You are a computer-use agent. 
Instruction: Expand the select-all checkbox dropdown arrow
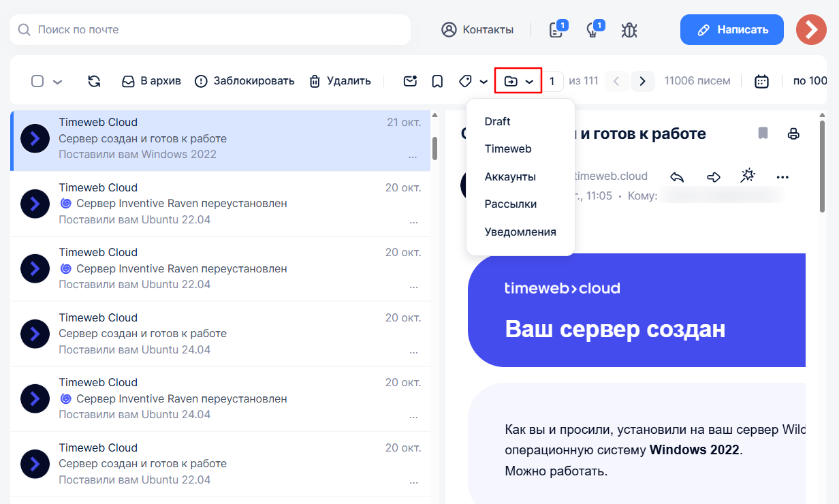(x=57, y=82)
